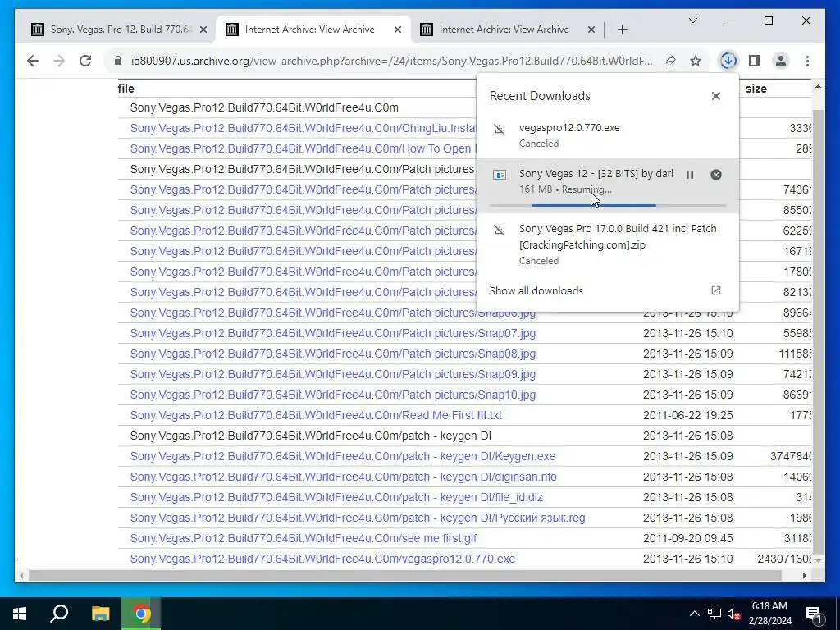
Task: Open the Read Me First !!!.txt link
Action: click(316, 415)
